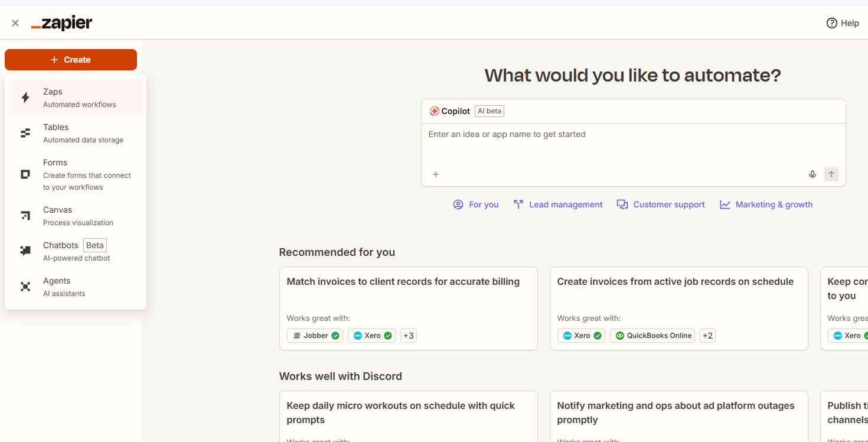Click the Forms icon in Create menu
Image resolution: width=868 pixels, height=442 pixels.
pyautogui.click(x=25, y=174)
